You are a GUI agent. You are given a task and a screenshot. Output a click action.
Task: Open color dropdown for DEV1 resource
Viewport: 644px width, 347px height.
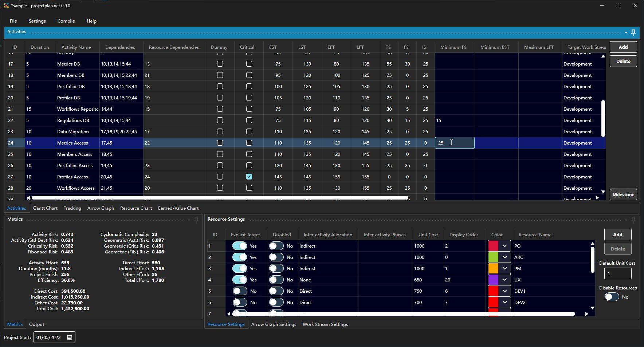[x=504, y=291]
